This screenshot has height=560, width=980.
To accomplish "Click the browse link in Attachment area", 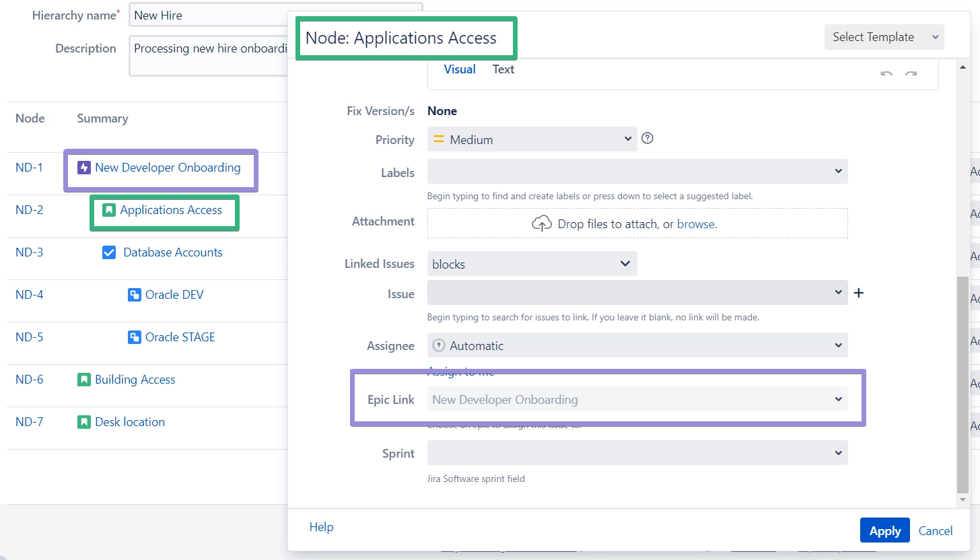I will pyautogui.click(x=697, y=224).
